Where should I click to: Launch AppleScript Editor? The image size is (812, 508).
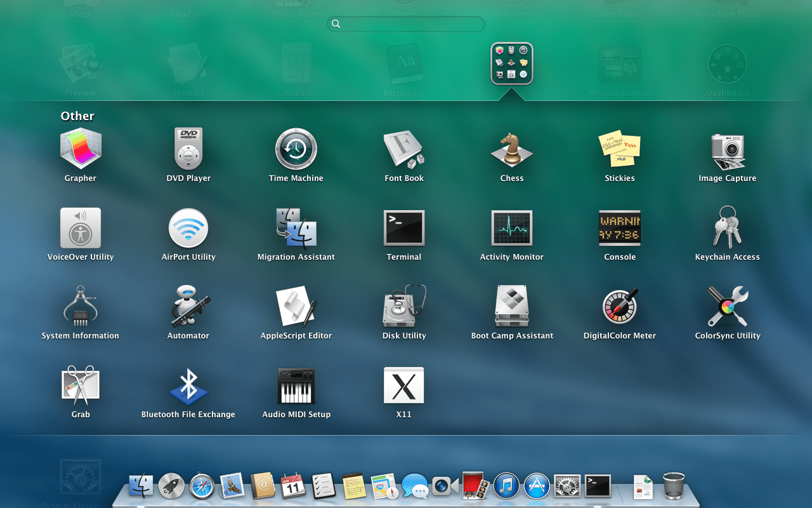click(x=296, y=307)
